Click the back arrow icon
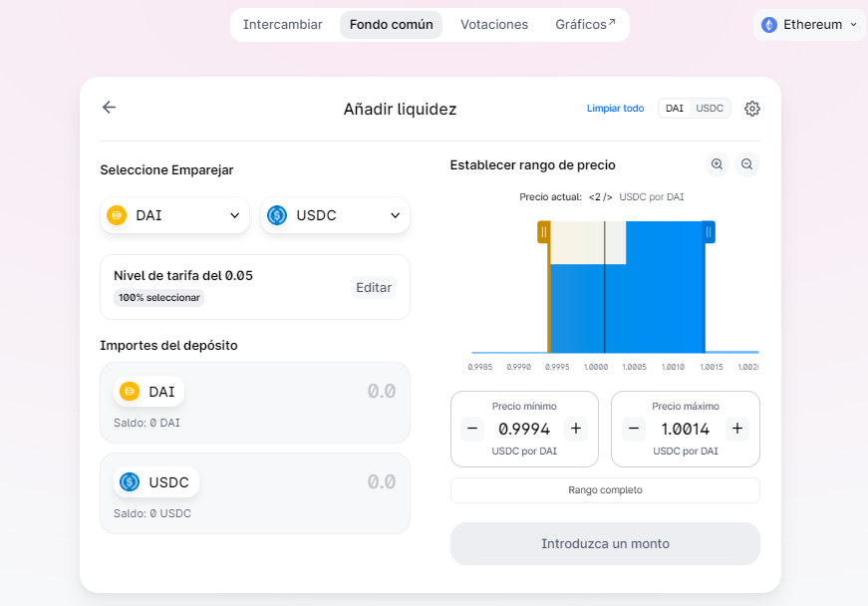Viewport: 868px width, 606px height. tap(110, 108)
